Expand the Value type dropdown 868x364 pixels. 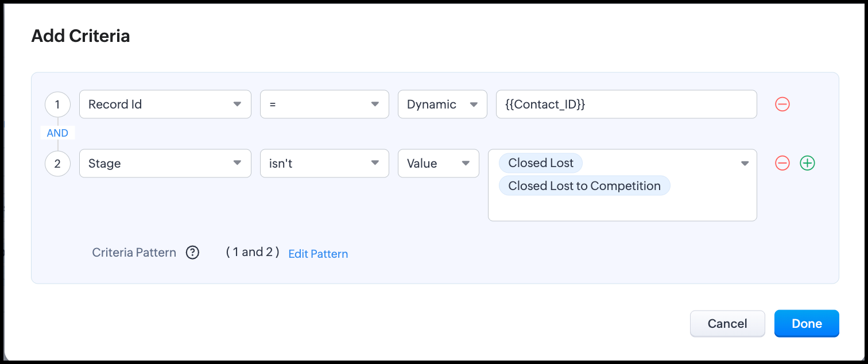(x=438, y=164)
